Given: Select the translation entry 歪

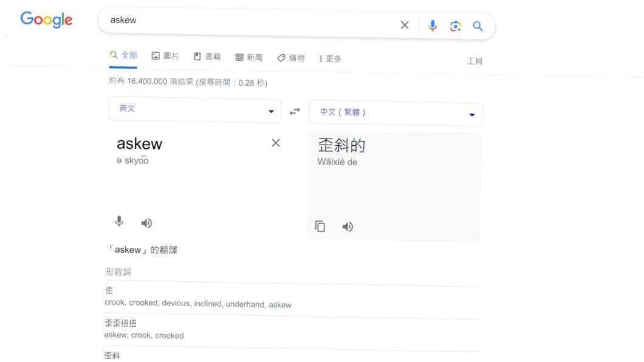Looking at the screenshot, I should point(109,290).
